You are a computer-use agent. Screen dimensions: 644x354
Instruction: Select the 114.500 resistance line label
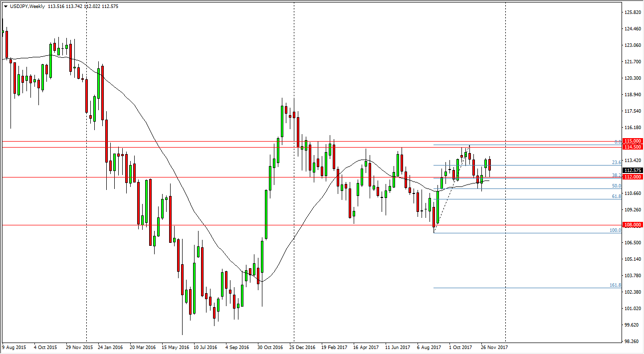tap(632, 147)
